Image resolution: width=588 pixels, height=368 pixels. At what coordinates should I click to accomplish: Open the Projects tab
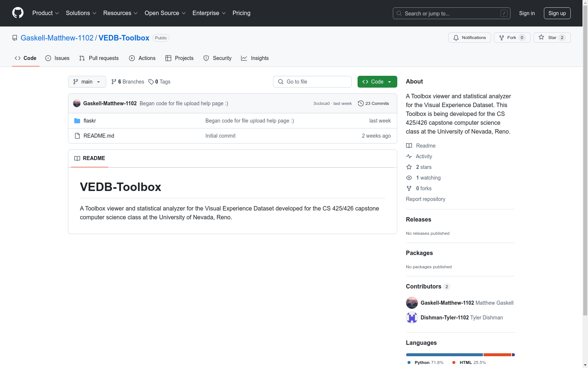[179, 58]
